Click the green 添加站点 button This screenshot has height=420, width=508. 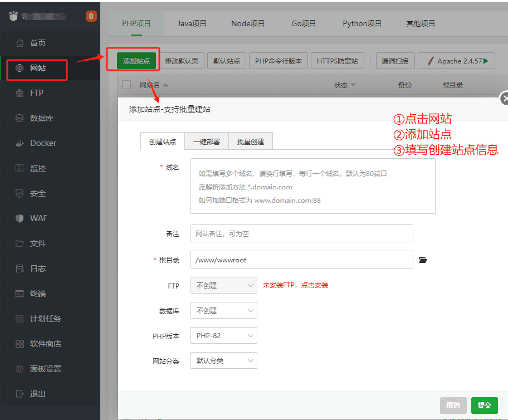(x=136, y=61)
